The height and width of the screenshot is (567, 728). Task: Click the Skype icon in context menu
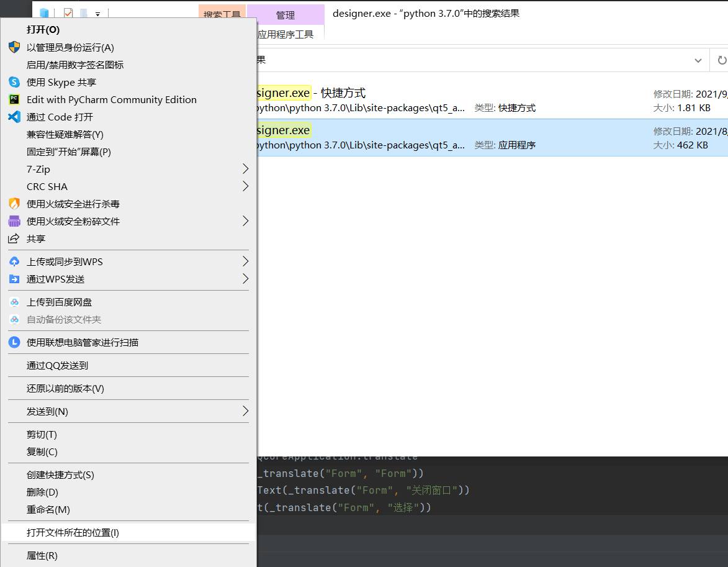coord(14,82)
